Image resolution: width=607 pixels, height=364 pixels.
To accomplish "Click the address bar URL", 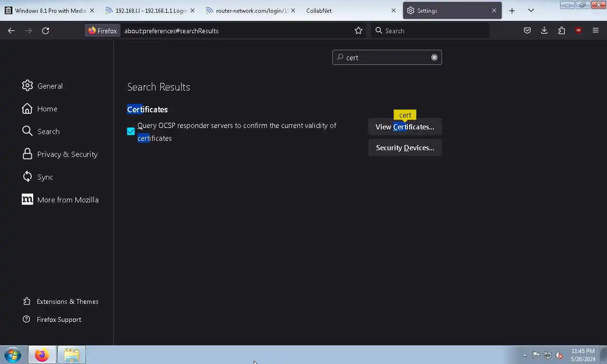I will [x=171, y=31].
